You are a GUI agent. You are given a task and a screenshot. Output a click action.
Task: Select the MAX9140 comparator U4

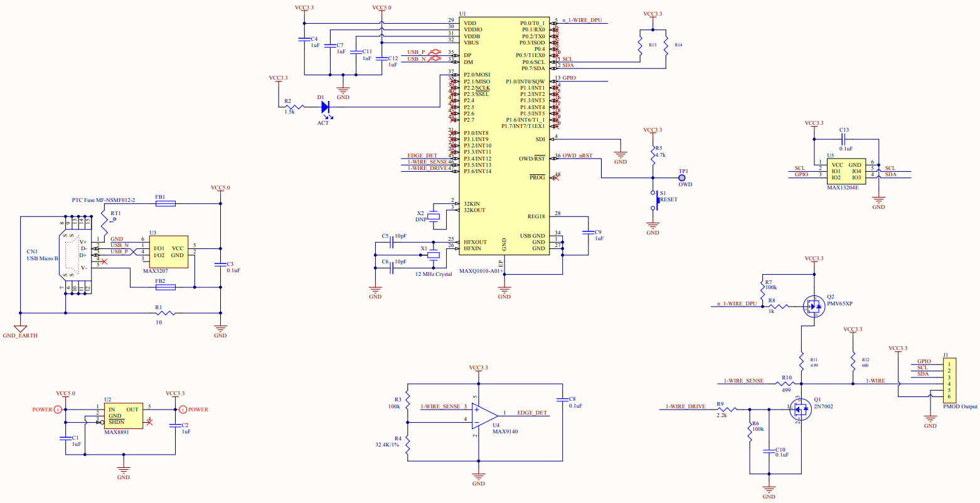[x=482, y=415]
